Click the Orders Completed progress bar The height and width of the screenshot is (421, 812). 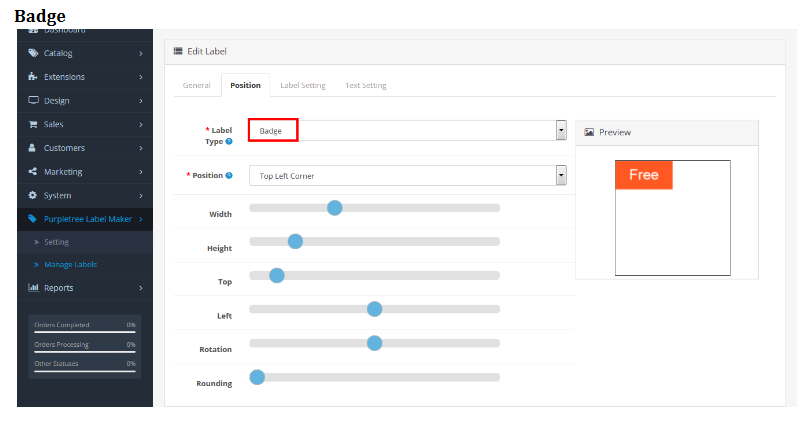point(85,332)
